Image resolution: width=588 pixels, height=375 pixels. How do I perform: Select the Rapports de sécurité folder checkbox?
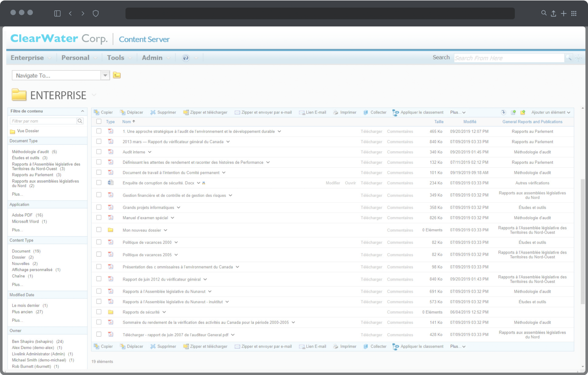pos(99,312)
